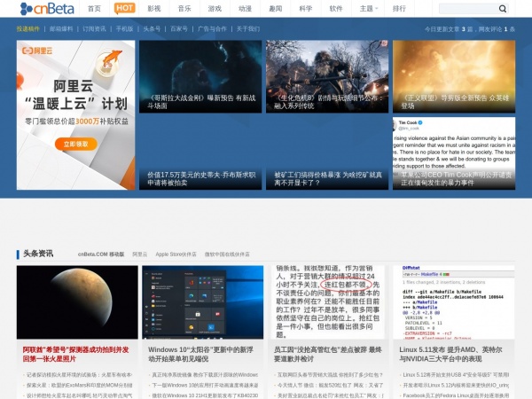Focus the search input box
Image resolution: width=532 pixels, height=399 pixels.
click(468, 9)
